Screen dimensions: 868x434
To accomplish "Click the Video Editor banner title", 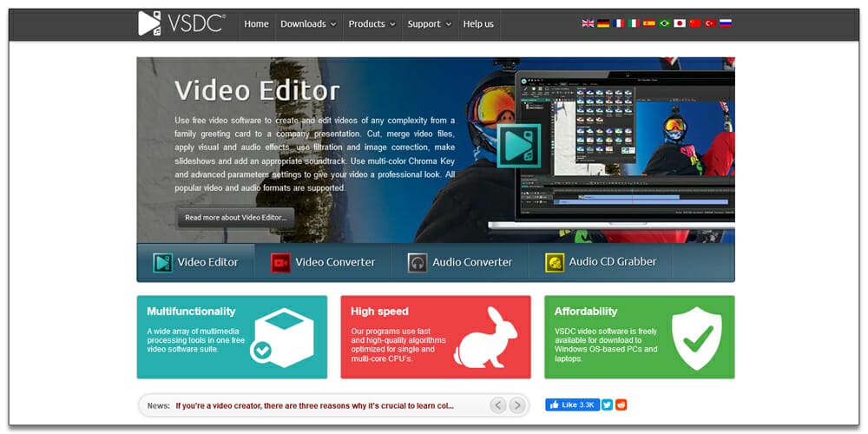I will (257, 90).
